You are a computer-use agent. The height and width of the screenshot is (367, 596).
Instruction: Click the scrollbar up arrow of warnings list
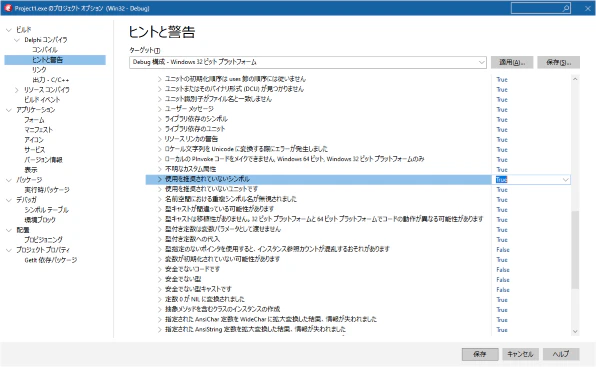pyautogui.click(x=575, y=79)
